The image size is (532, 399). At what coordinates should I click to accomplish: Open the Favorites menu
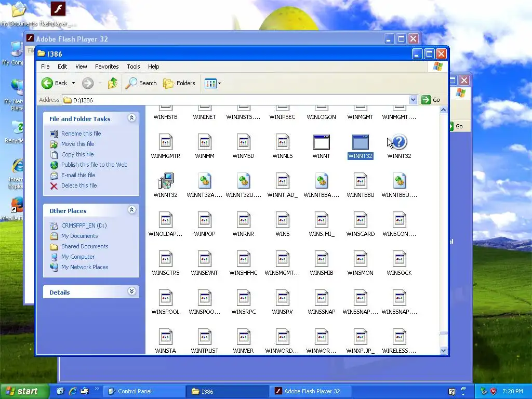point(107,66)
